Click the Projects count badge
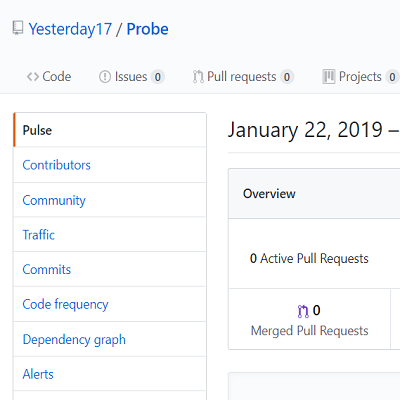This screenshot has height=400, width=400. tap(392, 77)
